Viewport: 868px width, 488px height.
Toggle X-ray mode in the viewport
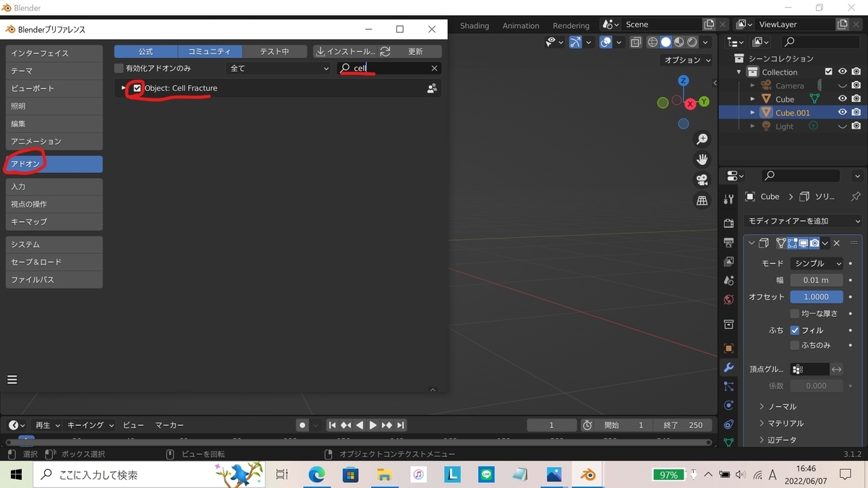click(x=635, y=43)
